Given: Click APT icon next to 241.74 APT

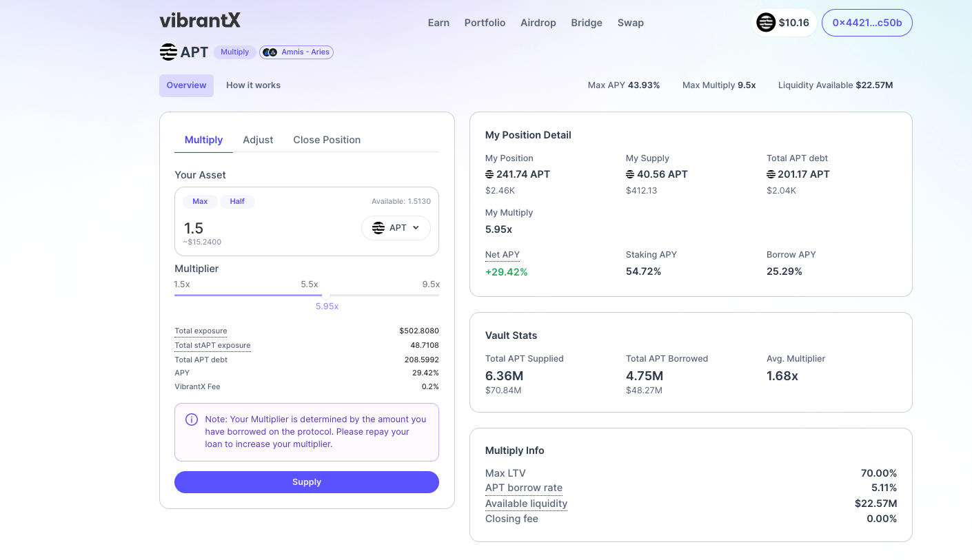Looking at the screenshot, I should pyautogui.click(x=489, y=174).
